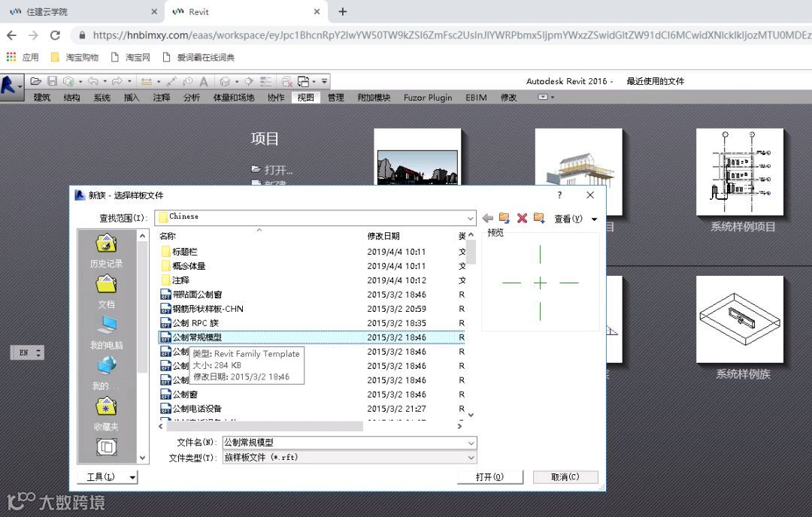The height and width of the screenshot is (517, 812).
Task: Expand the Undo history dropdown arrow
Action: point(105,81)
